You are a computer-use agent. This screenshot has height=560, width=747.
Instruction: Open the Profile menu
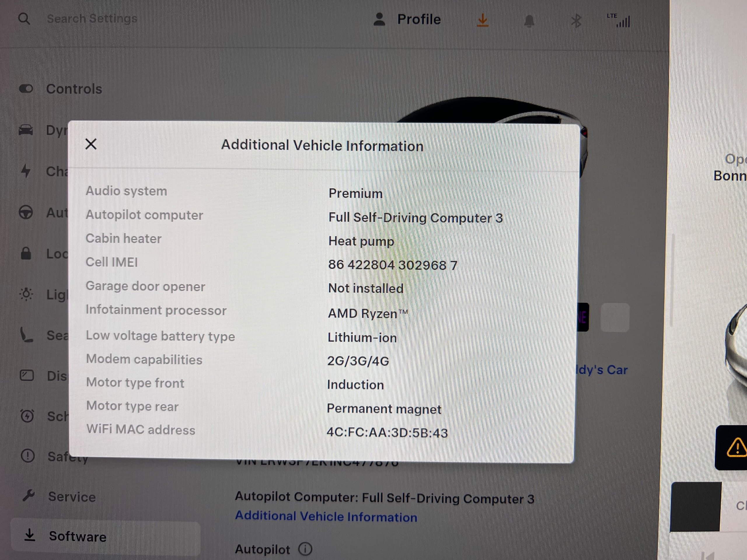tap(407, 19)
